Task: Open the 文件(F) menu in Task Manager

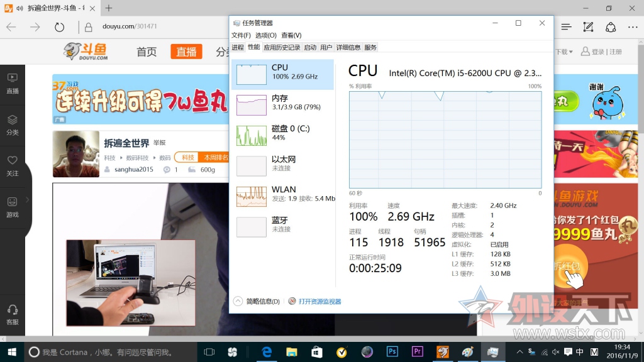Action: pyautogui.click(x=241, y=35)
